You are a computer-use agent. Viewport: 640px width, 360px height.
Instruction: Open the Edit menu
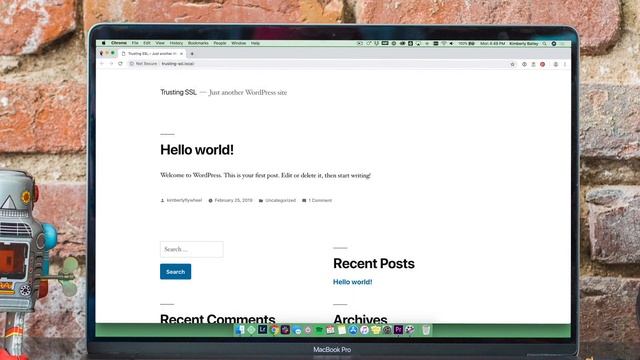147,43
